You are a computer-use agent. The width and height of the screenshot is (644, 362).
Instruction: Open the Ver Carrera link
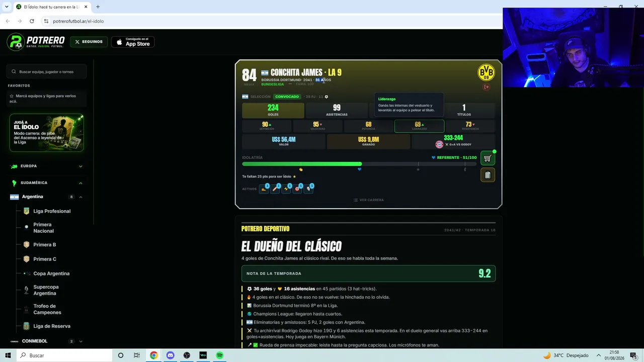[x=368, y=200]
